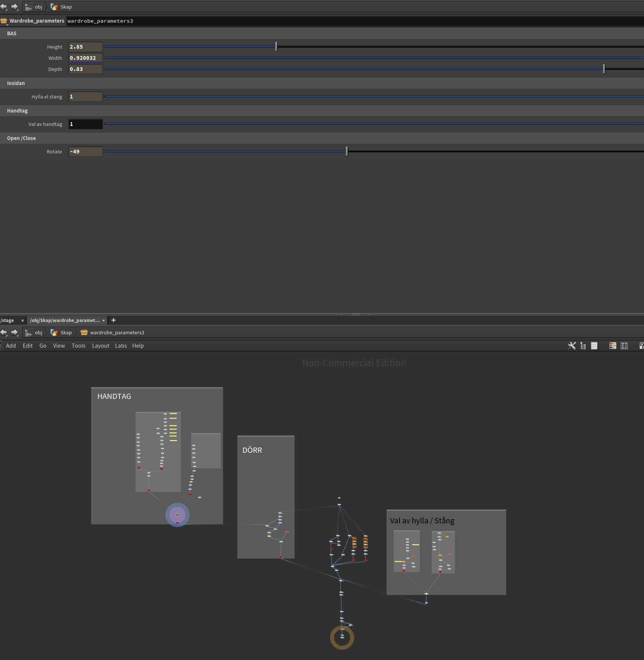Switch to the /stage tab
The height and width of the screenshot is (660, 644).
tap(7, 320)
